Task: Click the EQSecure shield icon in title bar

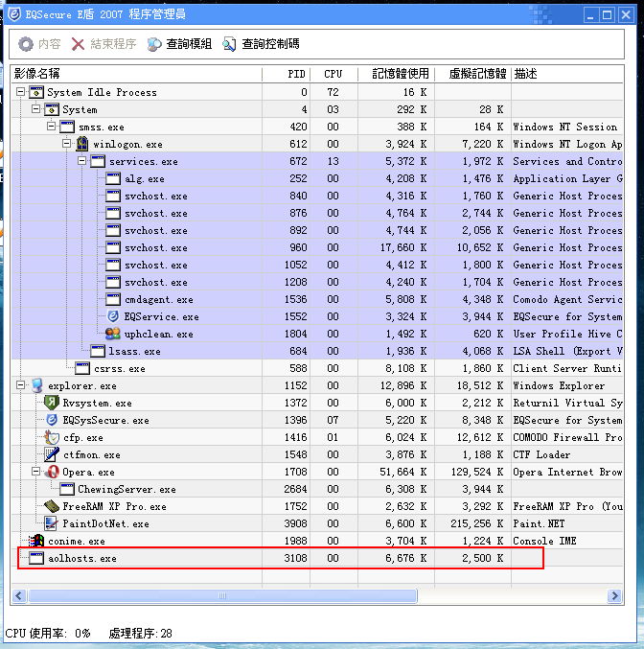Action: (x=14, y=14)
